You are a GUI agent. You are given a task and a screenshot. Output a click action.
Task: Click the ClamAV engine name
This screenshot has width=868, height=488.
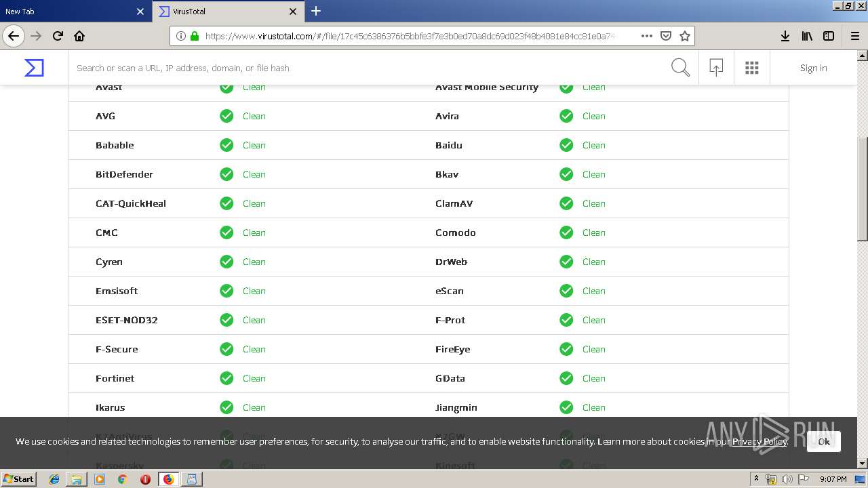tap(454, 203)
